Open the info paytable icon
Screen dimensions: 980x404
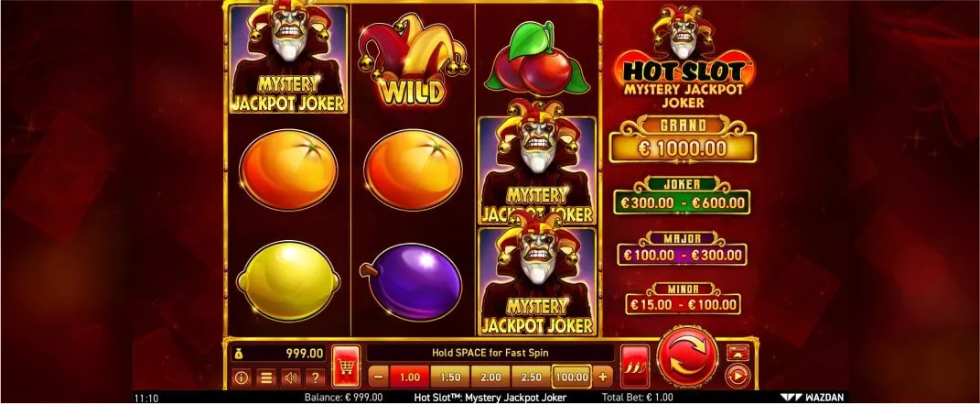[x=242, y=377]
